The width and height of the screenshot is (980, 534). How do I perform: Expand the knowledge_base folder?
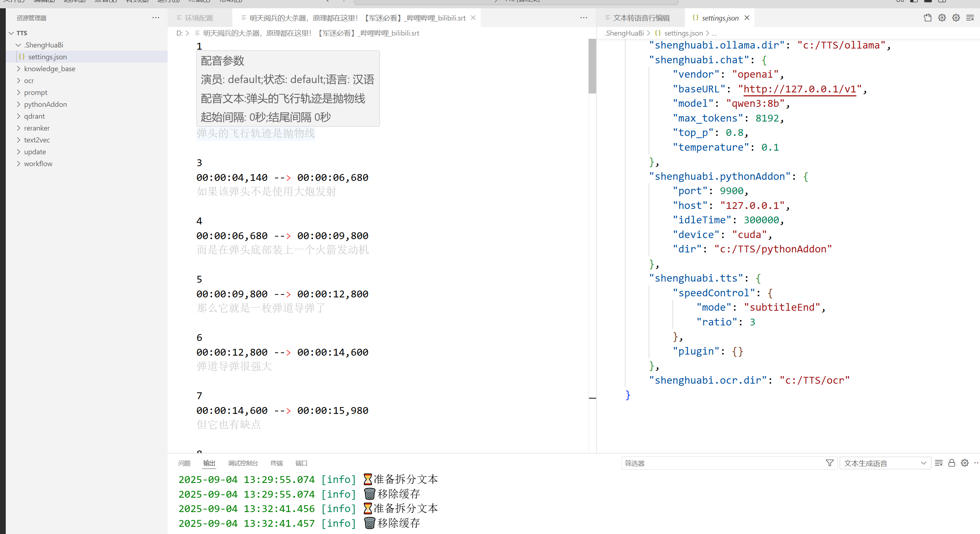coord(49,68)
